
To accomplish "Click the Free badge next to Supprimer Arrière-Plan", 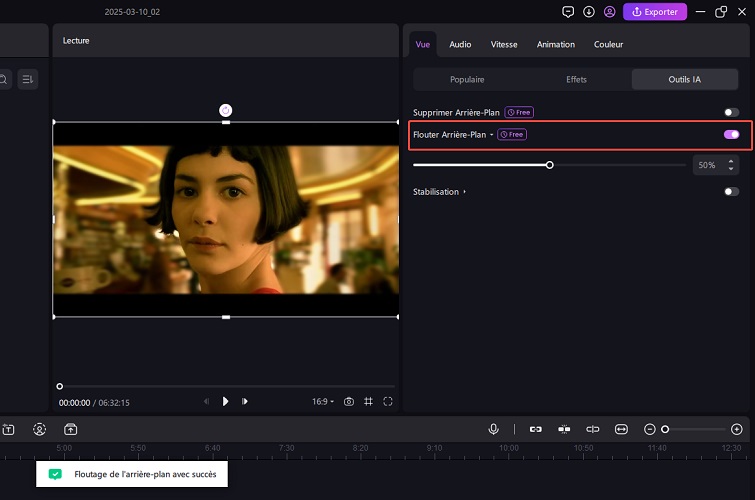I will (519, 112).
